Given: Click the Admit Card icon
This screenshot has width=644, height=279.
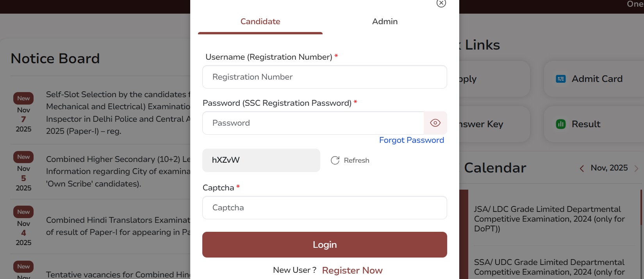Looking at the screenshot, I should pos(560,79).
